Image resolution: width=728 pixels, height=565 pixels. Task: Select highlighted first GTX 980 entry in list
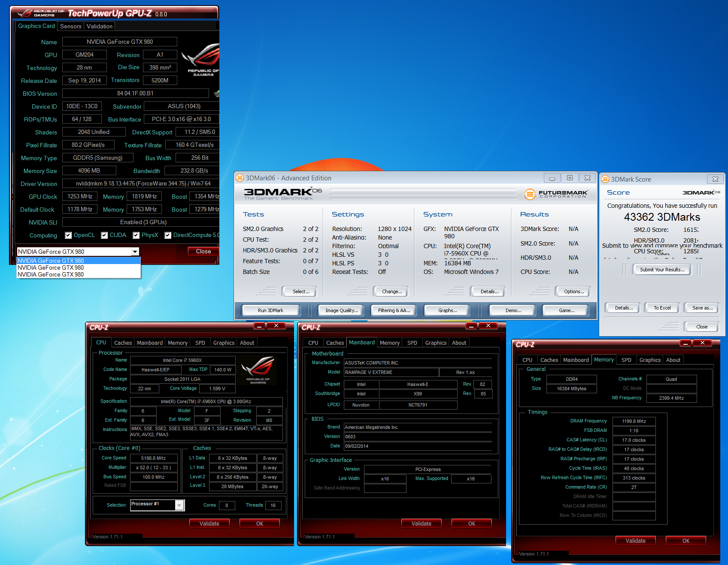pos(79,261)
